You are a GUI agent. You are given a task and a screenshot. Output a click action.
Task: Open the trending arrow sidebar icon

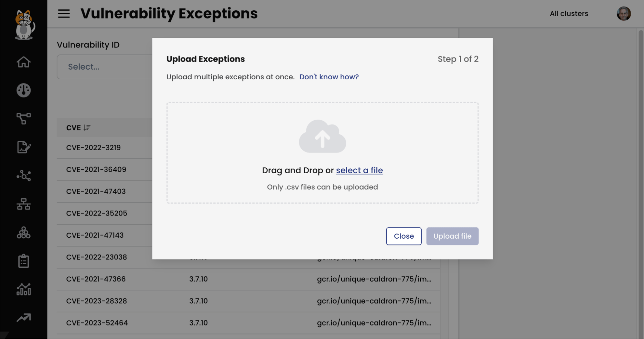(24, 318)
